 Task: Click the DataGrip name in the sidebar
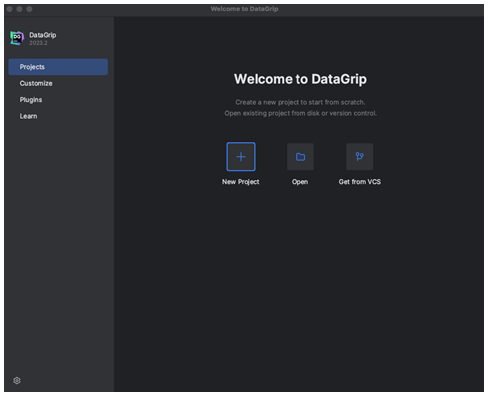[x=43, y=35]
